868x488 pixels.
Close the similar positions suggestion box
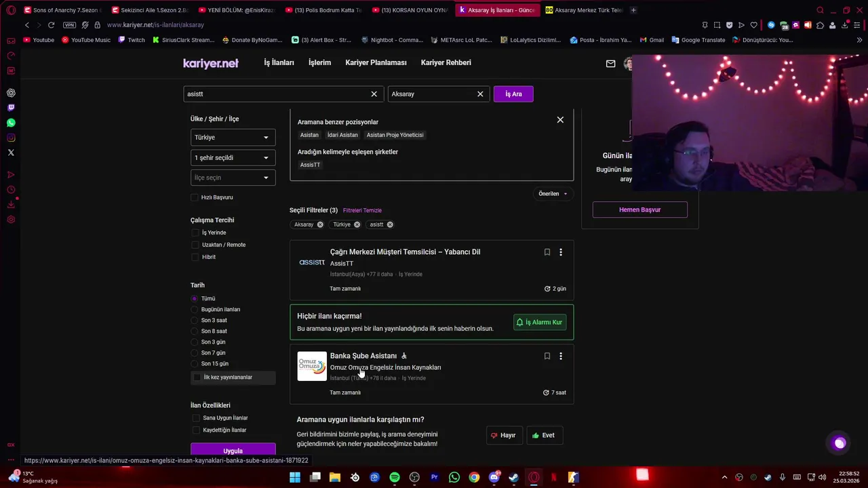(560, 120)
